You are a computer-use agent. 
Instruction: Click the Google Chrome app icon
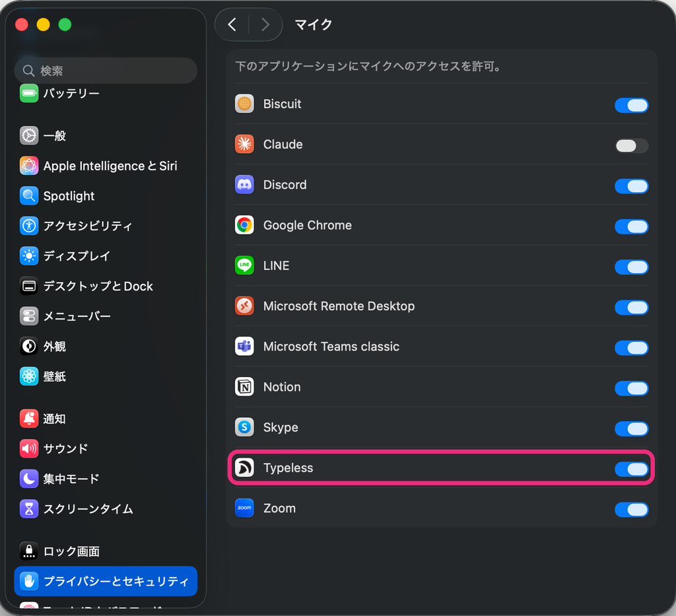pyautogui.click(x=244, y=225)
